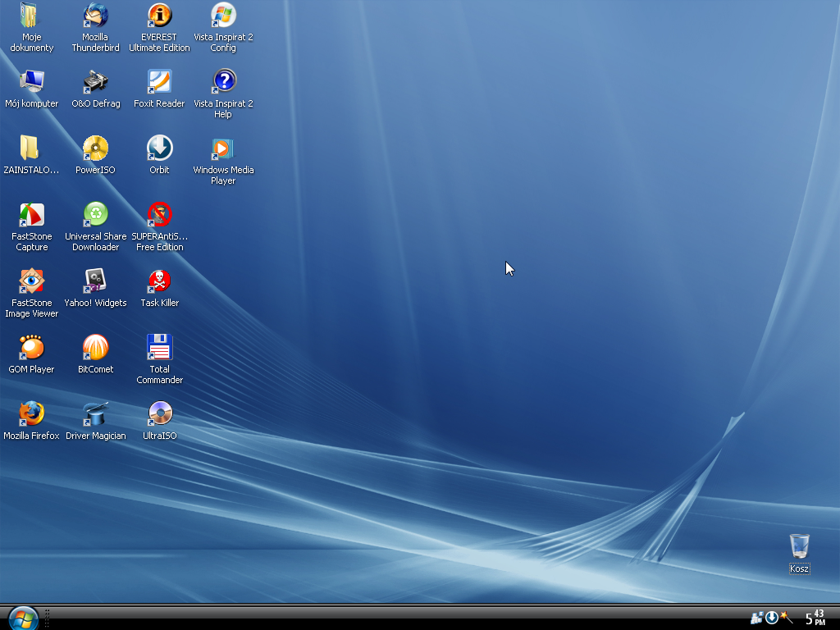This screenshot has height=630, width=840.
Task: Click the taskbar clock showing 5:43 PM
Action: pos(815,617)
